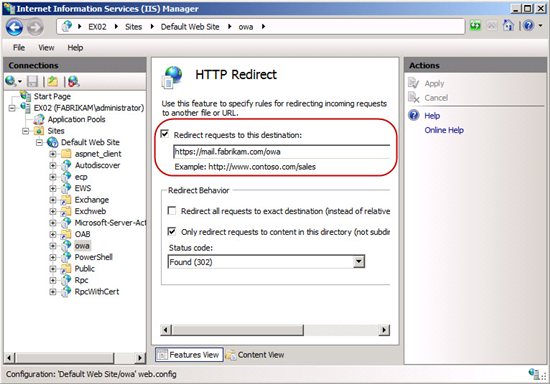This screenshot has height=384, width=550.
Task: Click the aspnet_client folder icon
Action: click(66, 154)
